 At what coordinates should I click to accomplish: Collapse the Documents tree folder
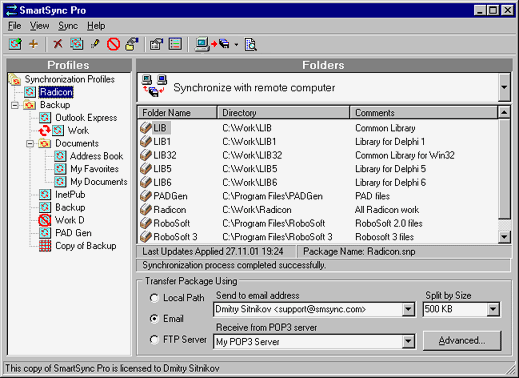click(30, 143)
